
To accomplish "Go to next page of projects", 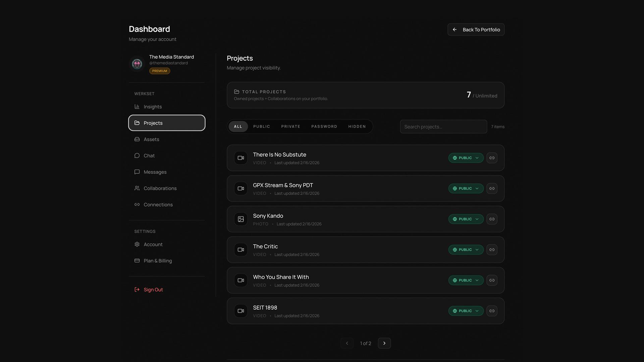I will tap(384, 343).
